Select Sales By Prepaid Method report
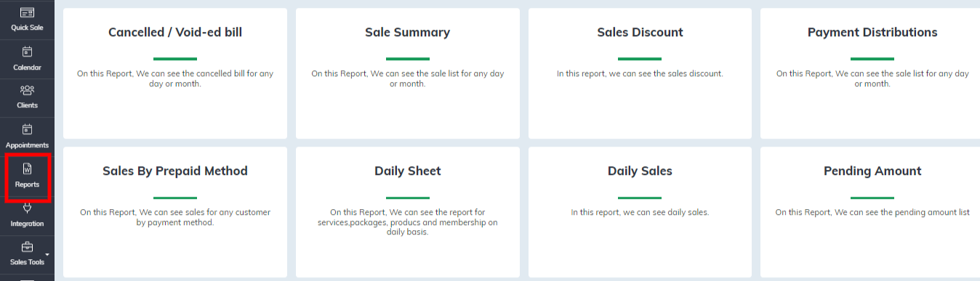This screenshot has width=980, height=281. tap(175, 212)
